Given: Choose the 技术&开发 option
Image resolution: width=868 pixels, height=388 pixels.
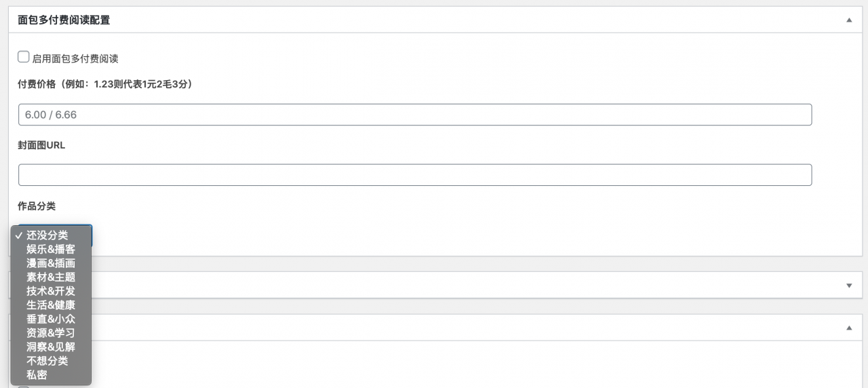Looking at the screenshot, I should pos(51,291).
